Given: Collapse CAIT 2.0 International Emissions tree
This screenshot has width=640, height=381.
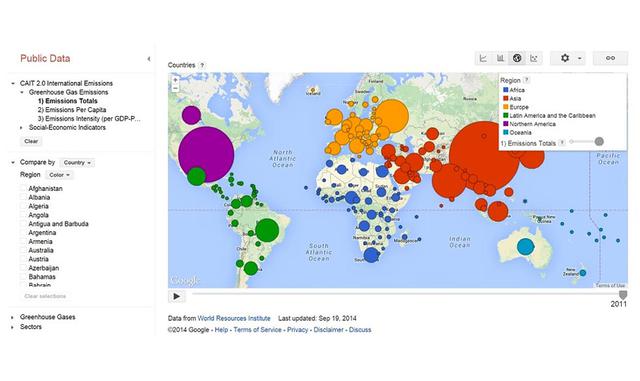Looking at the screenshot, I should [13, 83].
